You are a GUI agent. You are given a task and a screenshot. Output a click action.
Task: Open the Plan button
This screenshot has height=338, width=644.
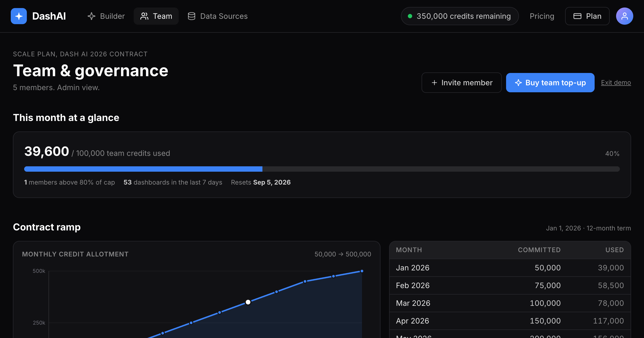coord(587,16)
